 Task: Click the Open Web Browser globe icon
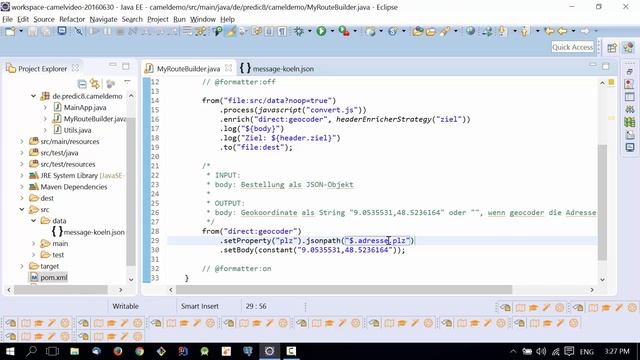point(471,31)
